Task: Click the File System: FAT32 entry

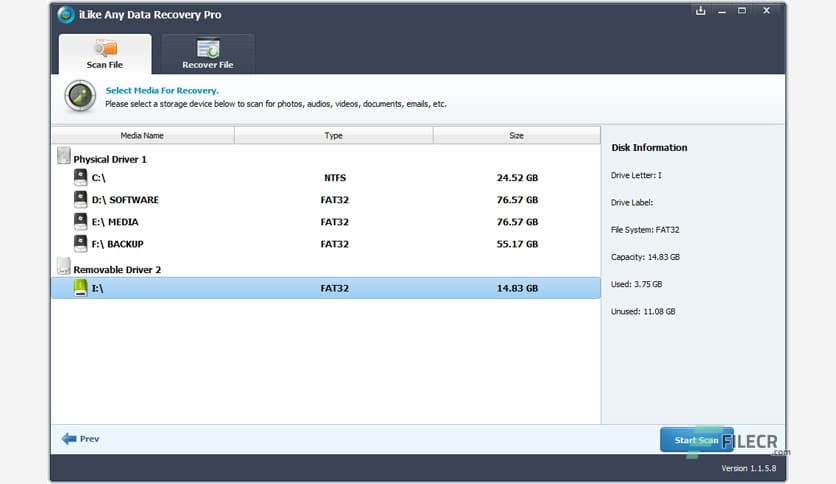Action: (x=645, y=230)
